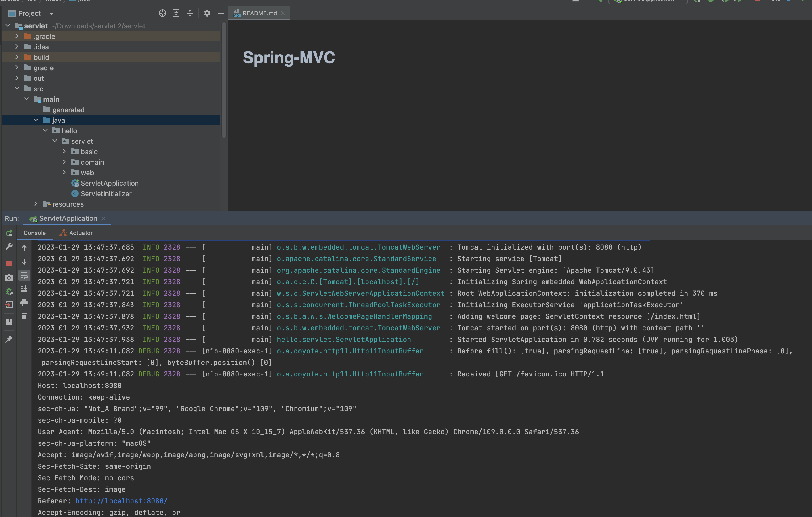
Task: Open the Project view dropdown arrow
Action: [51, 13]
